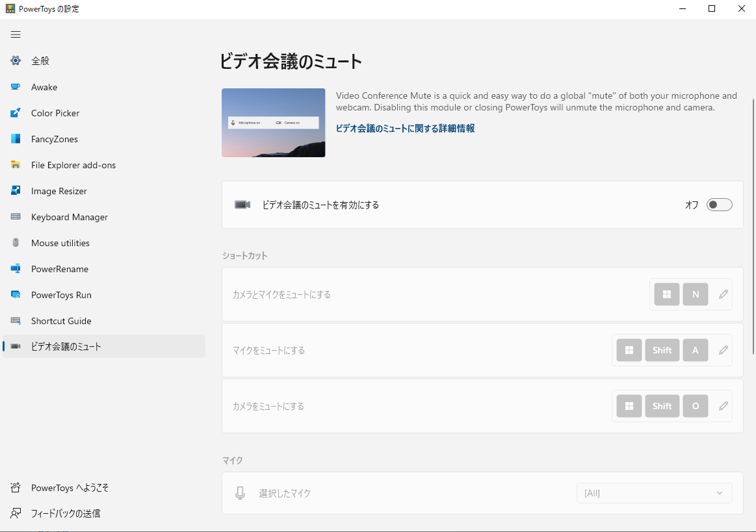
Task: Open Shortcut Guide settings
Action: point(103,321)
